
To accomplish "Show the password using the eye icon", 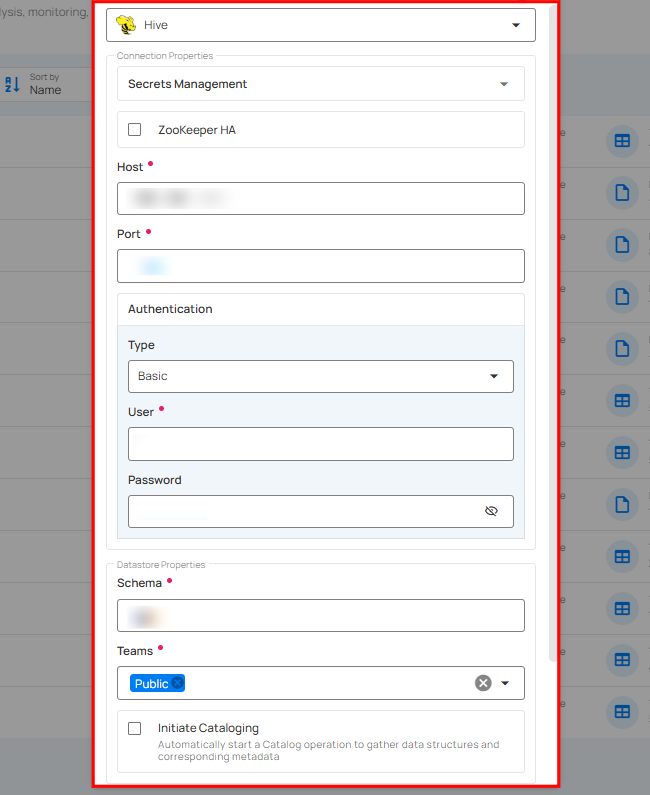I will (491, 511).
